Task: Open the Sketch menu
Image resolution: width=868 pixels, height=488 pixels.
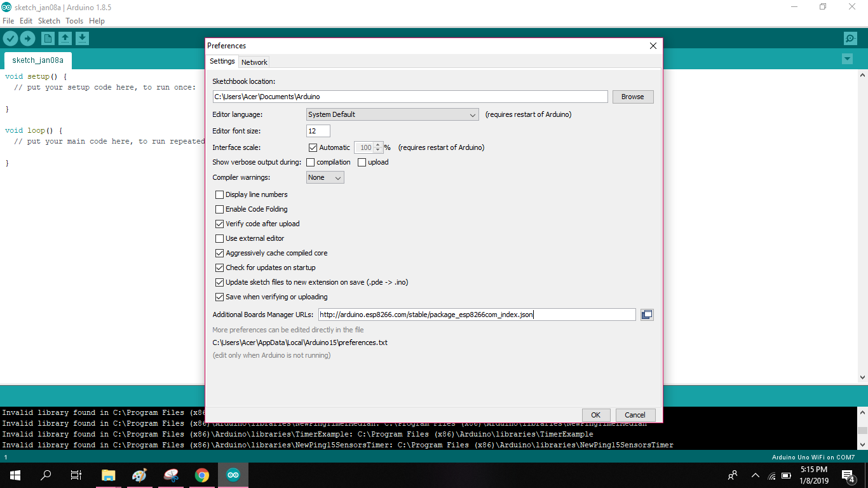Action: click(x=49, y=21)
